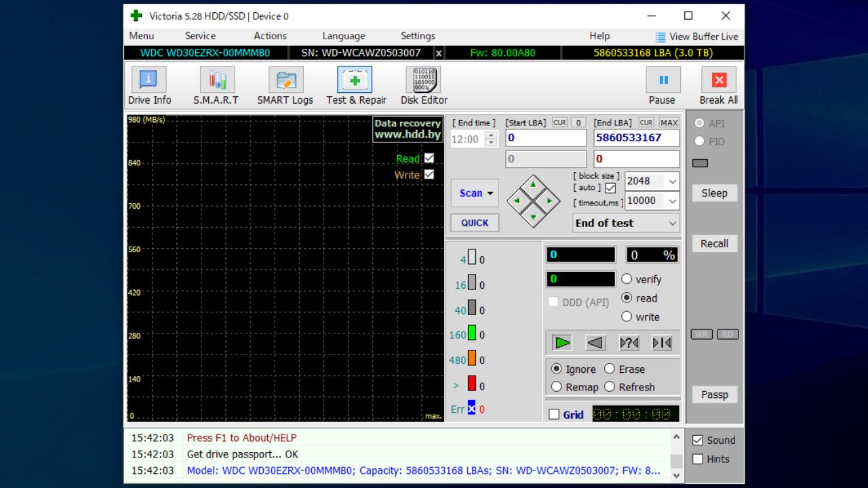Open the Help menu

click(599, 36)
